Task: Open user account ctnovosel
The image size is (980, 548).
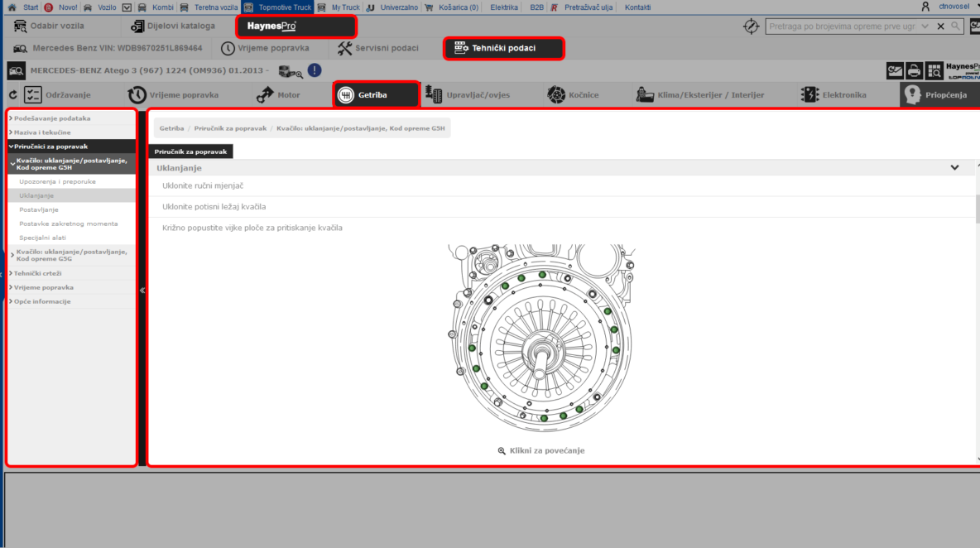Action: (954, 7)
